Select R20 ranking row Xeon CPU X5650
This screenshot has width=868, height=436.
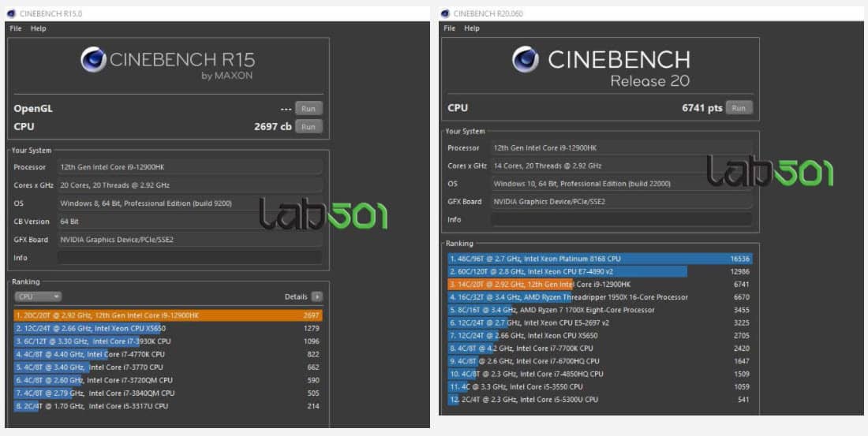tap(600, 335)
